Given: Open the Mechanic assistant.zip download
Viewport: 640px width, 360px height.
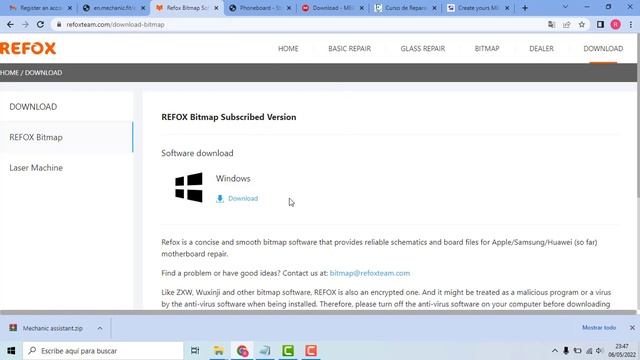Looking at the screenshot, I should [52, 328].
